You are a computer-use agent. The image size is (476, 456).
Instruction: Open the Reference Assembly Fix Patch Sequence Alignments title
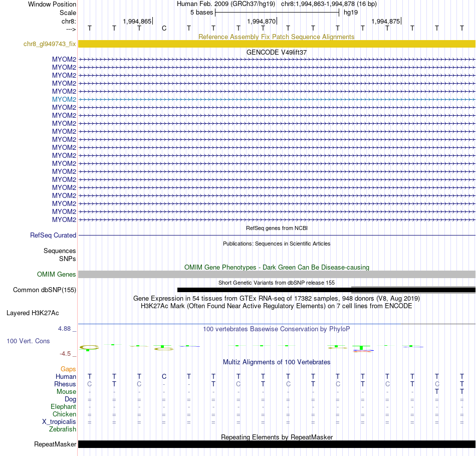(277, 37)
